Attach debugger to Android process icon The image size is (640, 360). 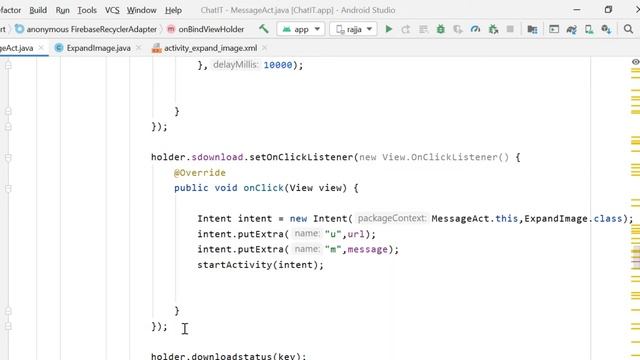(x=493, y=29)
